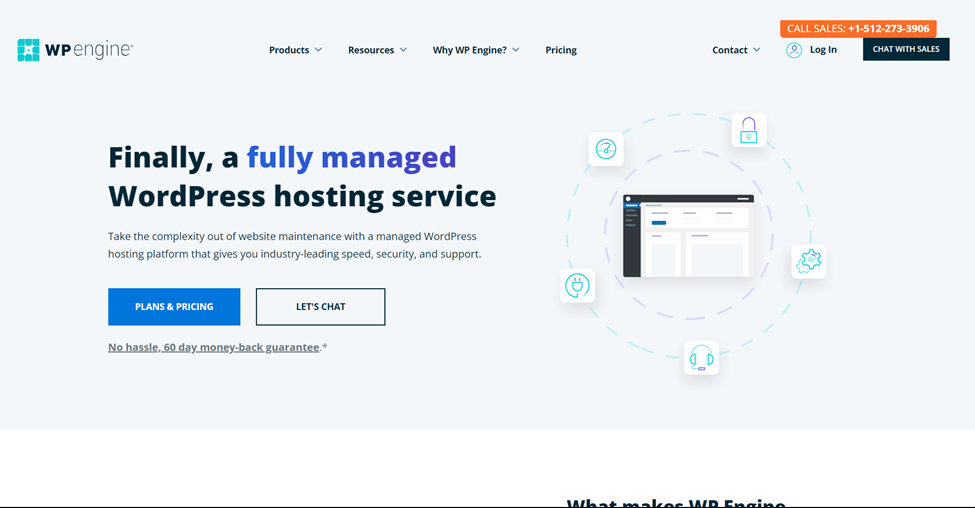
Task: Click the headset support icon
Action: [701, 357]
